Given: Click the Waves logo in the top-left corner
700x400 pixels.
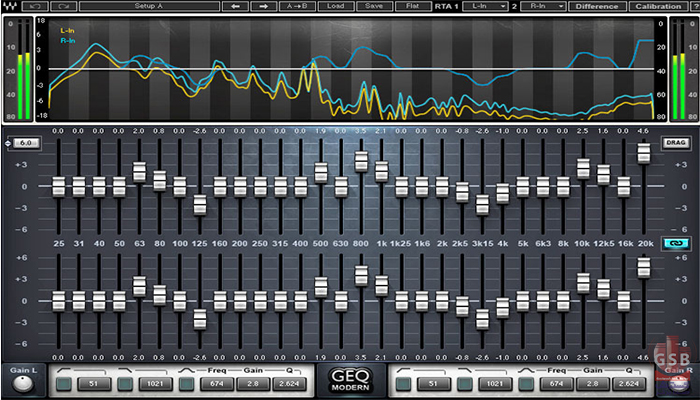Looking at the screenshot, I should [10, 6].
